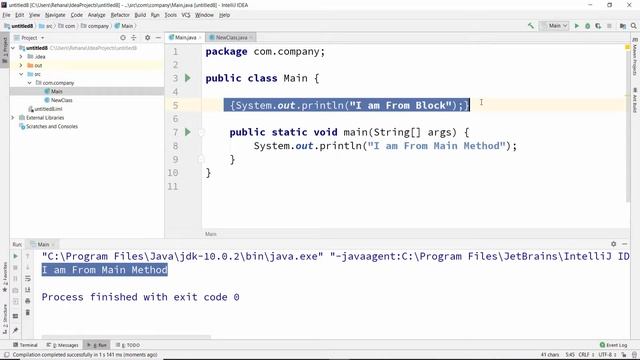Open the Structure side tool window
640x360 pixels.
pyautogui.click(x=5, y=318)
